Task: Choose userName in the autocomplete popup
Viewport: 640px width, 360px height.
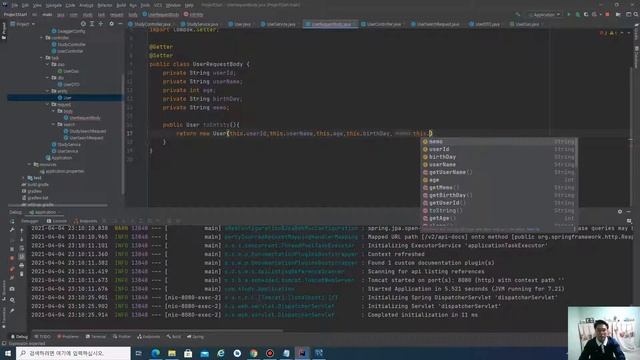Action: pos(500,164)
